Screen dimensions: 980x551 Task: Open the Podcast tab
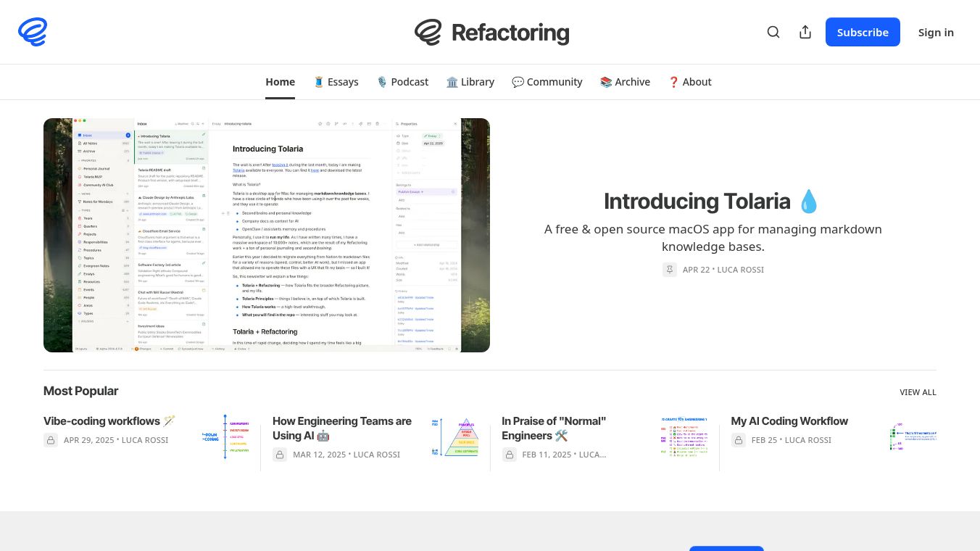click(x=402, y=82)
